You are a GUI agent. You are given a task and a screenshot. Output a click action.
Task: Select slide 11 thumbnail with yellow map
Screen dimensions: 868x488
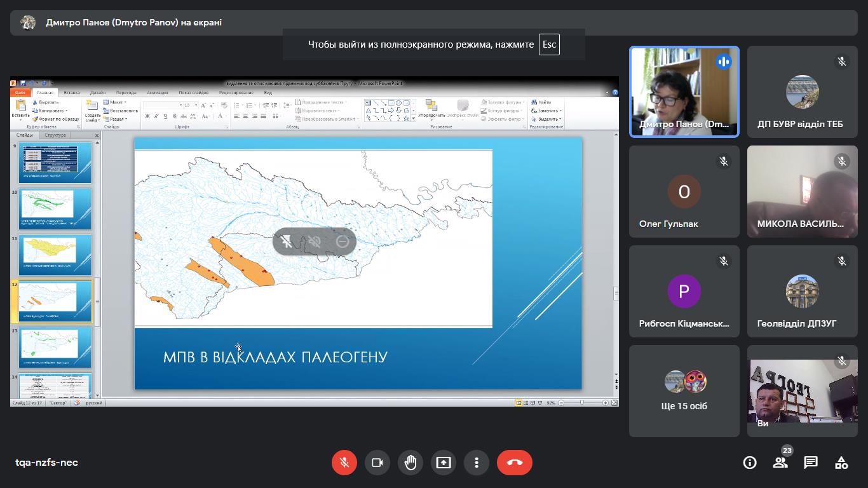coord(56,255)
